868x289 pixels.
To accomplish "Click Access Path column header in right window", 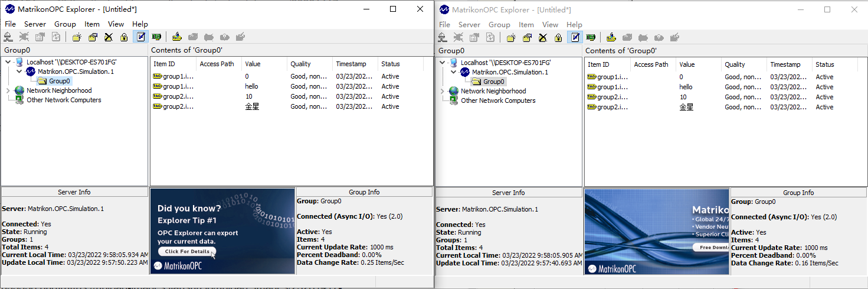I will point(654,64).
